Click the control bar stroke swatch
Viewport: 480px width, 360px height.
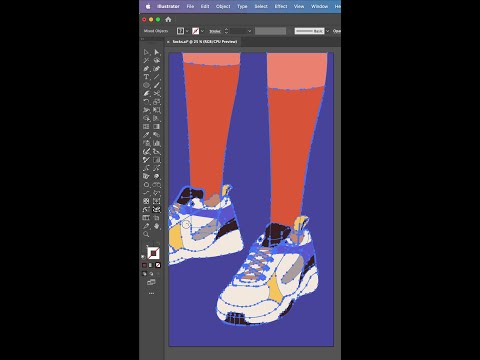(196, 31)
